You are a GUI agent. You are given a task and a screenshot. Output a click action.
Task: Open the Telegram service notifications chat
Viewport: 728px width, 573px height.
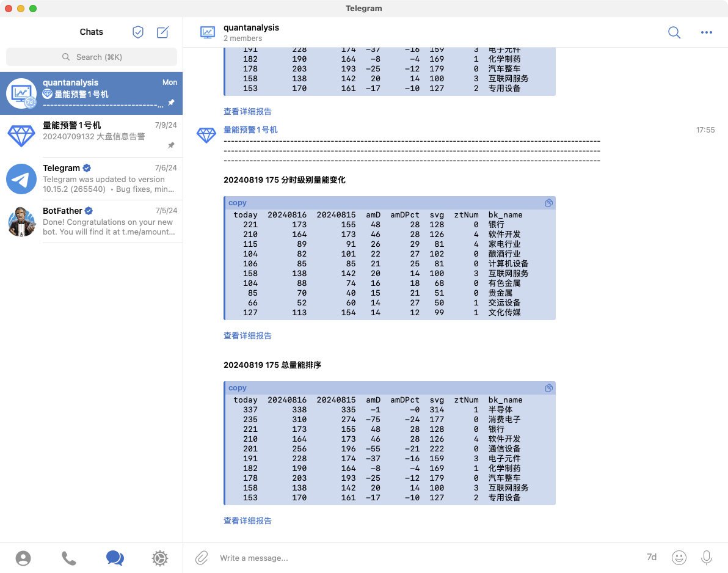point(92,179)
